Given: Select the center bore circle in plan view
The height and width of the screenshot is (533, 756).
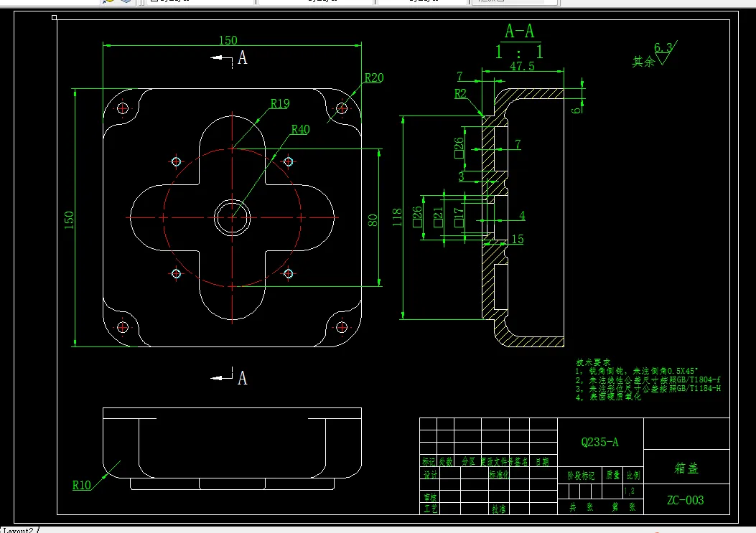Looking at the screenshot, I should [233, 217].
